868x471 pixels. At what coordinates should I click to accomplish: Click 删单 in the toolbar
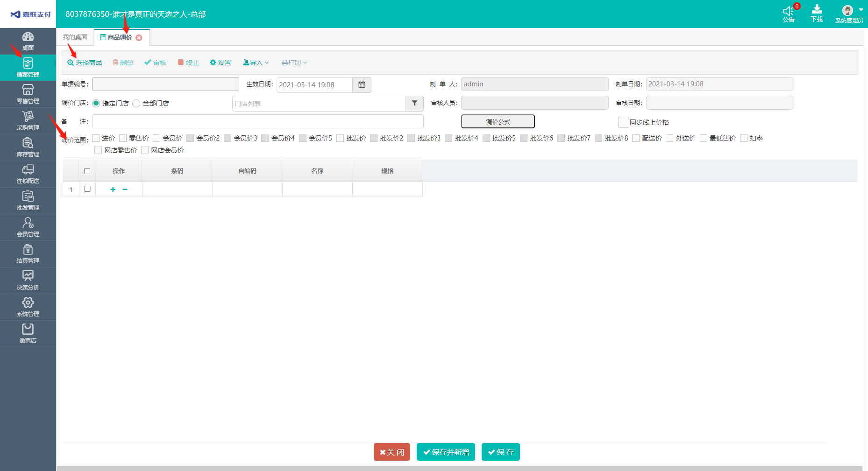(x=123, y=63)
